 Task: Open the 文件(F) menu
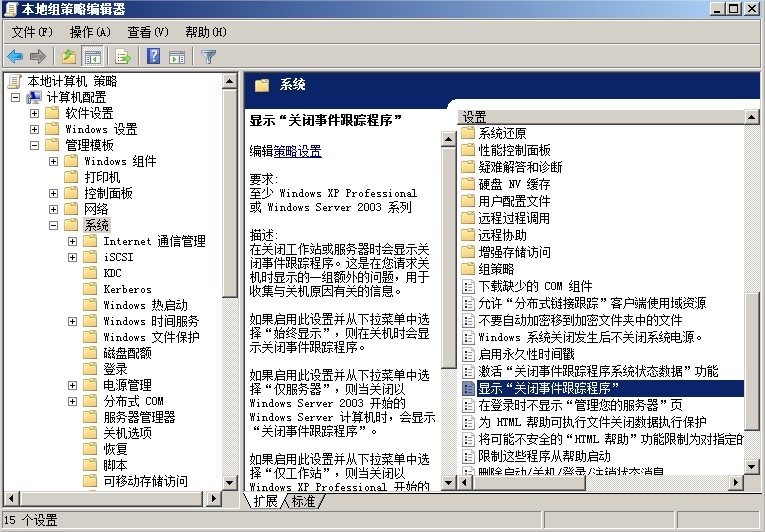pos(31,32)
